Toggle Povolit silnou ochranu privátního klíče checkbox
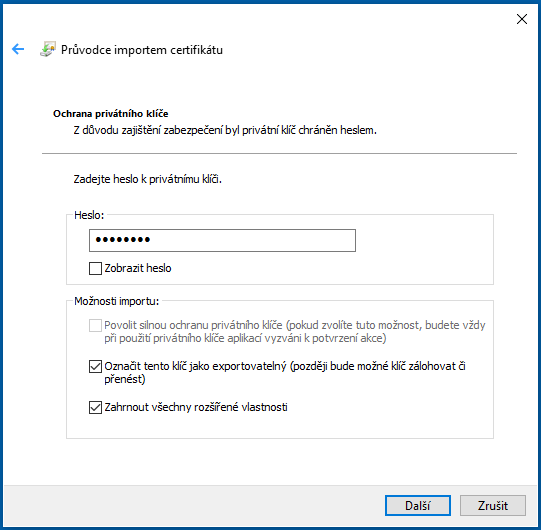 pos(95,325)
